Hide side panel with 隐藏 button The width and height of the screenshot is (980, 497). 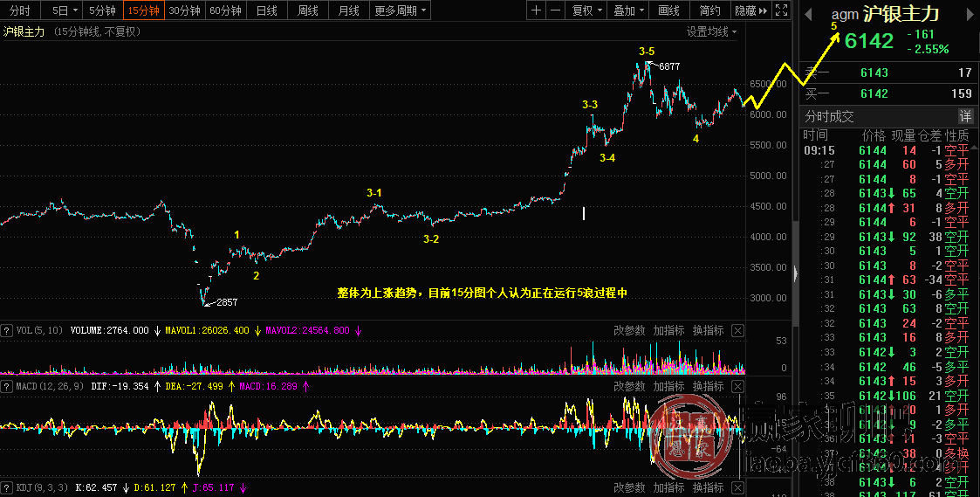click(750, 10)
